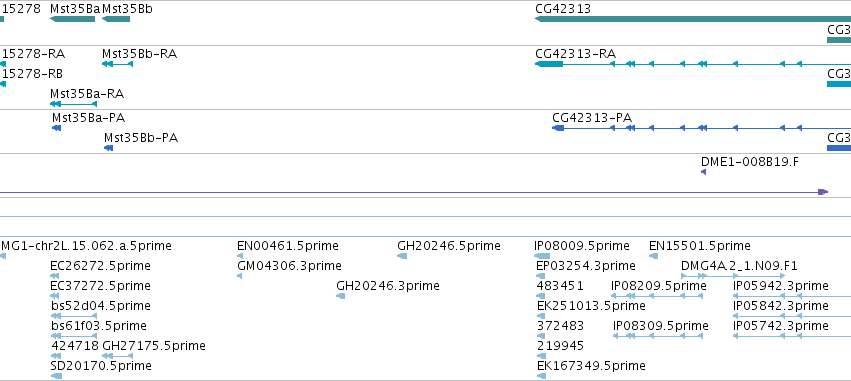Click the long purple arrow feature
The image size is (851, 381).
pos(414,192)
